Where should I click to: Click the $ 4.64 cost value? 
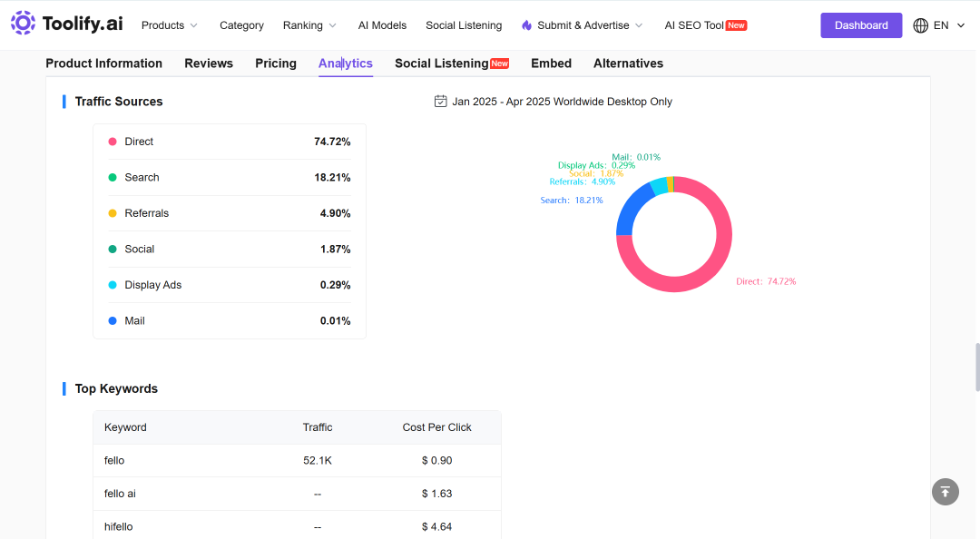(x=436, y=526)
